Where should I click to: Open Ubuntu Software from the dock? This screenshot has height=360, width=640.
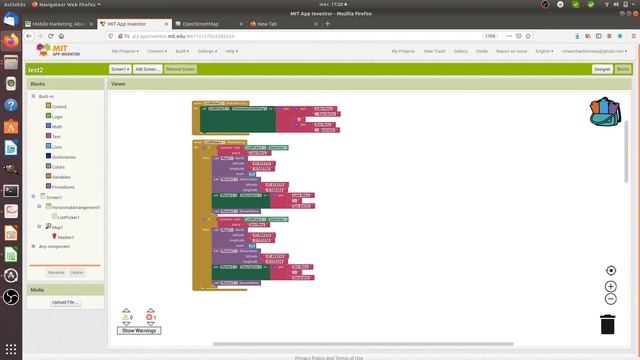click(11, 126)
